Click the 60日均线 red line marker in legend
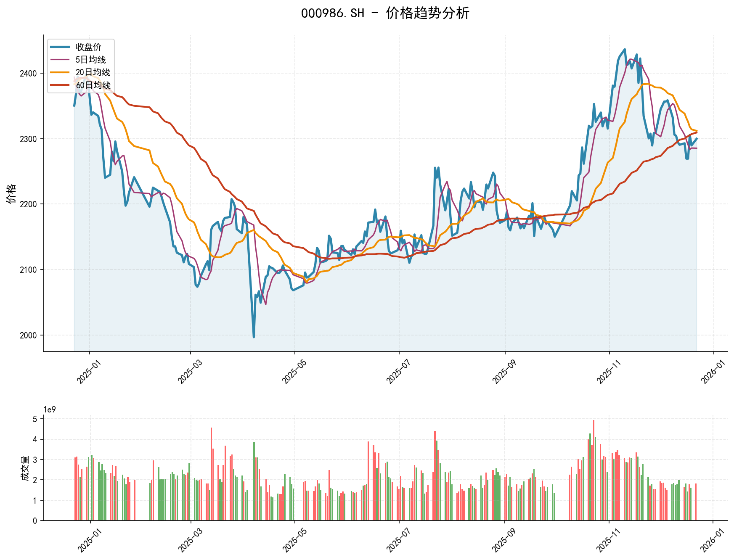The height and width of the screenshot is (560, 734). pos(59,85)
